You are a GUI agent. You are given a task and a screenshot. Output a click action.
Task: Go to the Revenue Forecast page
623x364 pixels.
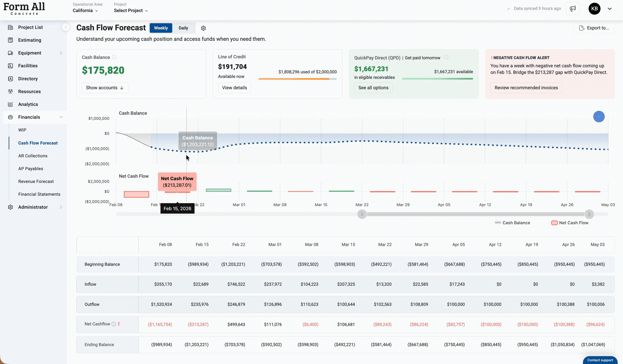coord(36,181)
